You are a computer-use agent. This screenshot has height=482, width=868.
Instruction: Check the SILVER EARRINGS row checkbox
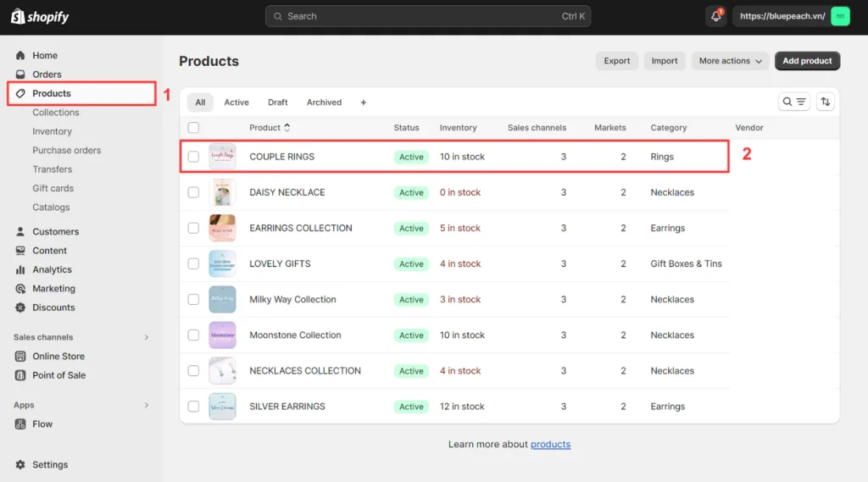click(x=194, y=407)
